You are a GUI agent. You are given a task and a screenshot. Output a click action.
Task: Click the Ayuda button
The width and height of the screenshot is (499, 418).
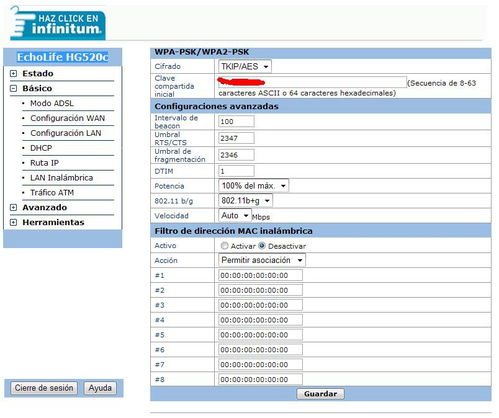coord(100,388)
